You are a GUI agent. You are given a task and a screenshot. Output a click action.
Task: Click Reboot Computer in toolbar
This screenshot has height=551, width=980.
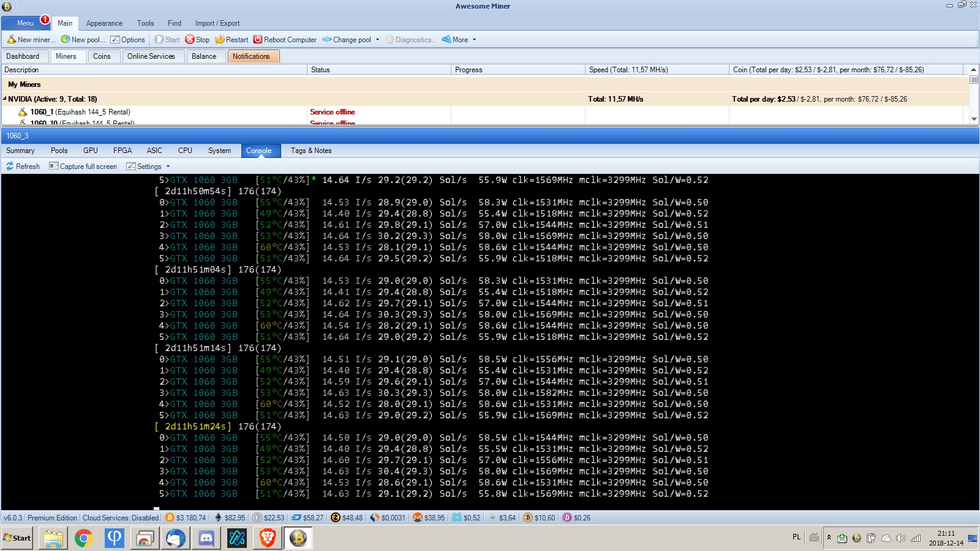click(x=285, y=40)
